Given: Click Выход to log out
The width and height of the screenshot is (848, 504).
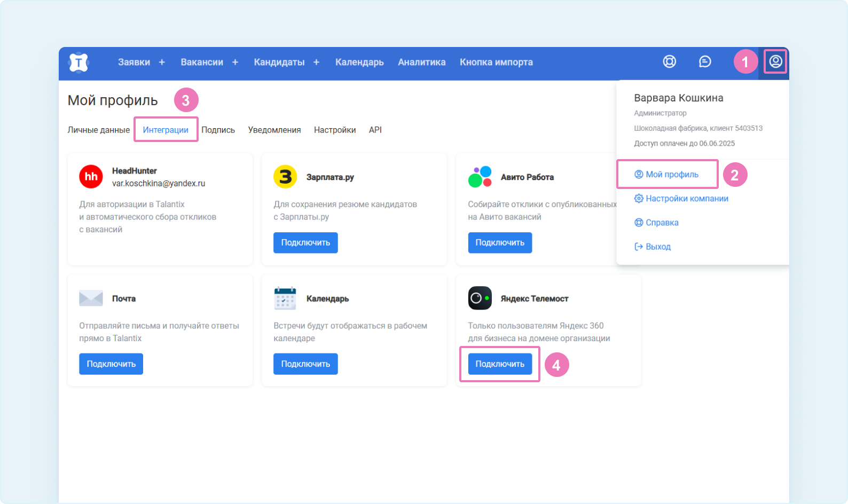Looking at the screenshot, I should (x=653, y=246).
